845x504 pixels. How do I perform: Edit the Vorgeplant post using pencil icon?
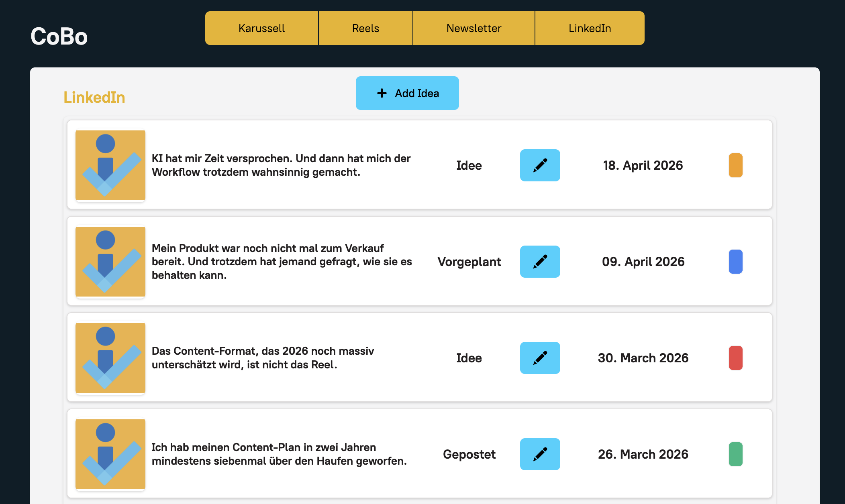pos(540,262)
